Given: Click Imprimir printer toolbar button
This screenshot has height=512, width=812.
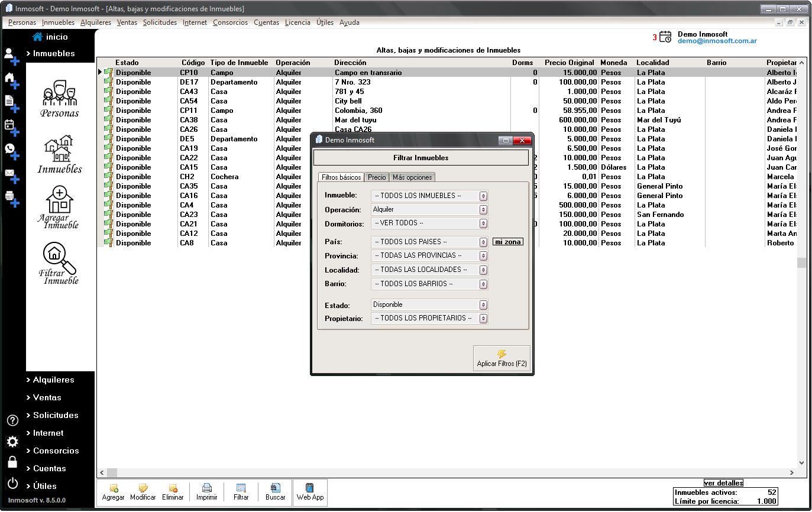Looking at the screenshot, I should 207,492.
